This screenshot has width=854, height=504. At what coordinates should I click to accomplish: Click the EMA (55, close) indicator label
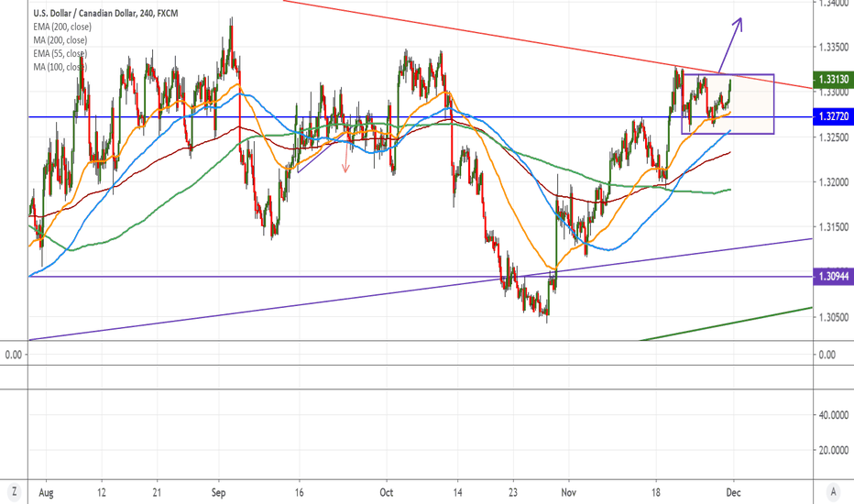click(59, 55)
